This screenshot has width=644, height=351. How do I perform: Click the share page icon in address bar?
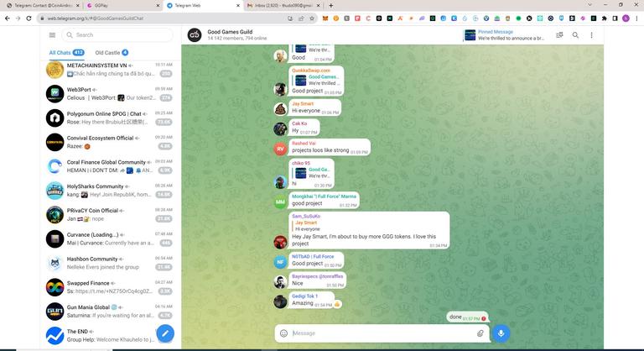[x=301, y=18]
